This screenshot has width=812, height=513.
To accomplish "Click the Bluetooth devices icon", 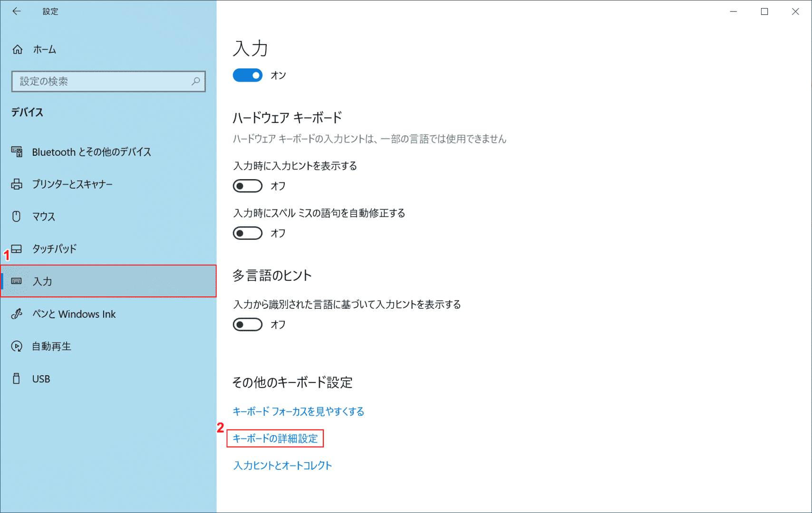I will tap(17, 152).
